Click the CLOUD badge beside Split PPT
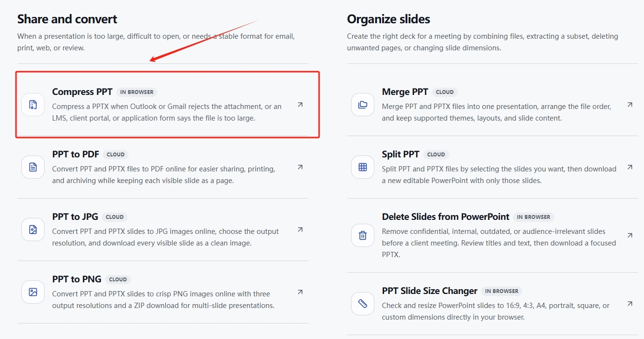This screenshot has width=644, height=339. 436,154
